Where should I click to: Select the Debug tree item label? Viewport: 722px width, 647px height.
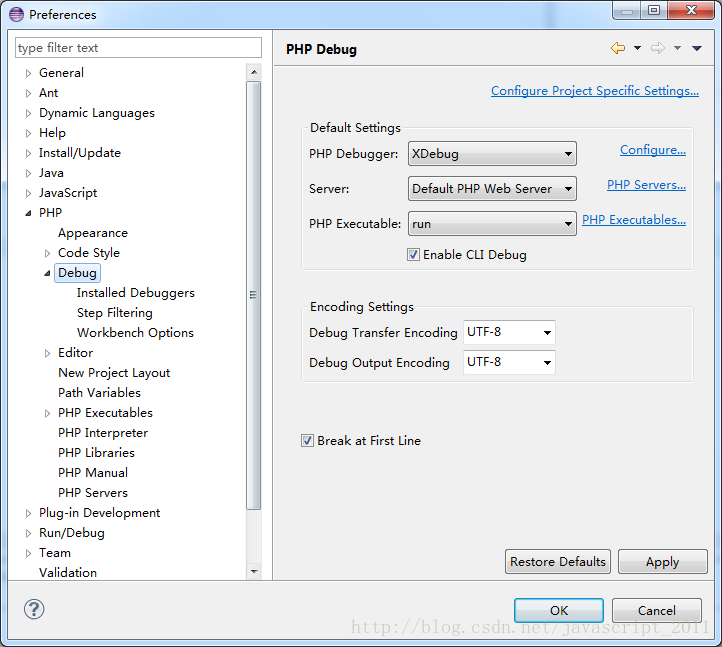click(77, 273)
